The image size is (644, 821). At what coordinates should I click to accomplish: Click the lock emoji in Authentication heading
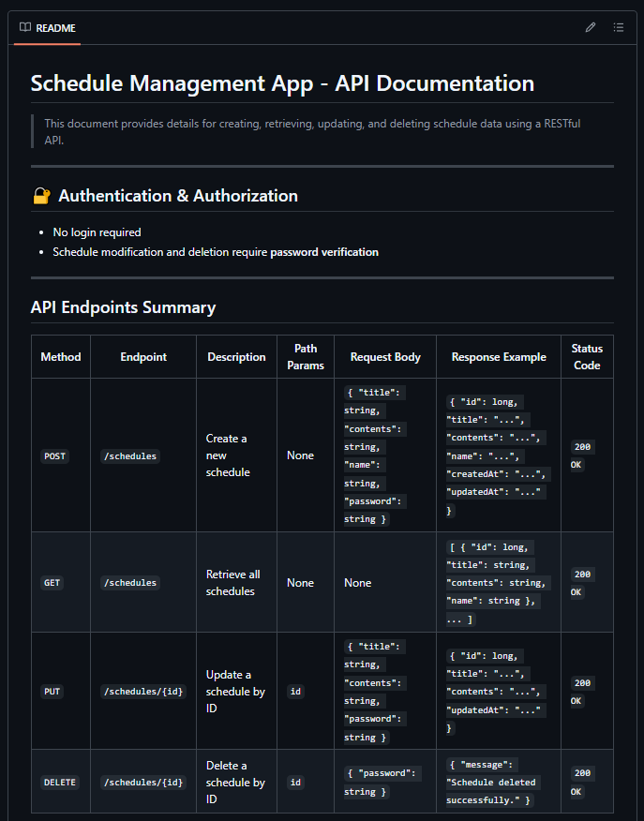pos(40,196)
